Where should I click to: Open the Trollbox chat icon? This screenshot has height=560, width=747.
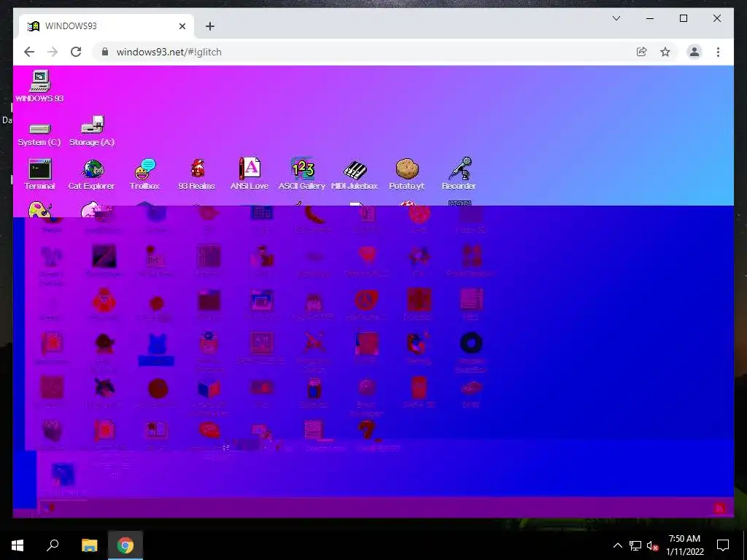(144, 174)
